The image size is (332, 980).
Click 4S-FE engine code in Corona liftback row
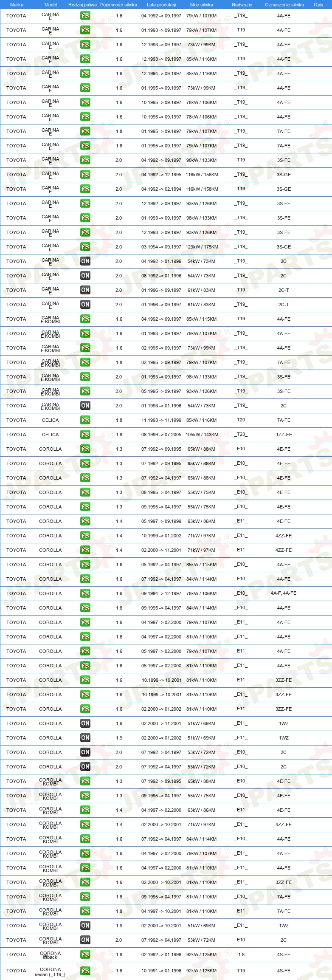(x=284, y=955)
